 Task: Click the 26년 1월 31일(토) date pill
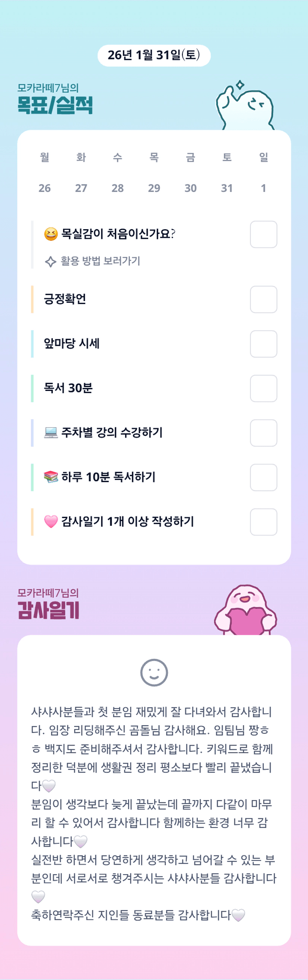pos(154,56)
